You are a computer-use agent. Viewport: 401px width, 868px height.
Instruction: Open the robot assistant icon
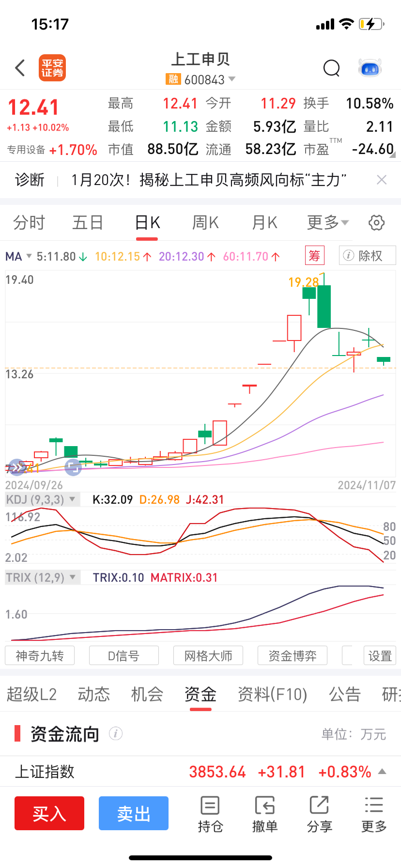pyautogui.click(x=370, y=68)
